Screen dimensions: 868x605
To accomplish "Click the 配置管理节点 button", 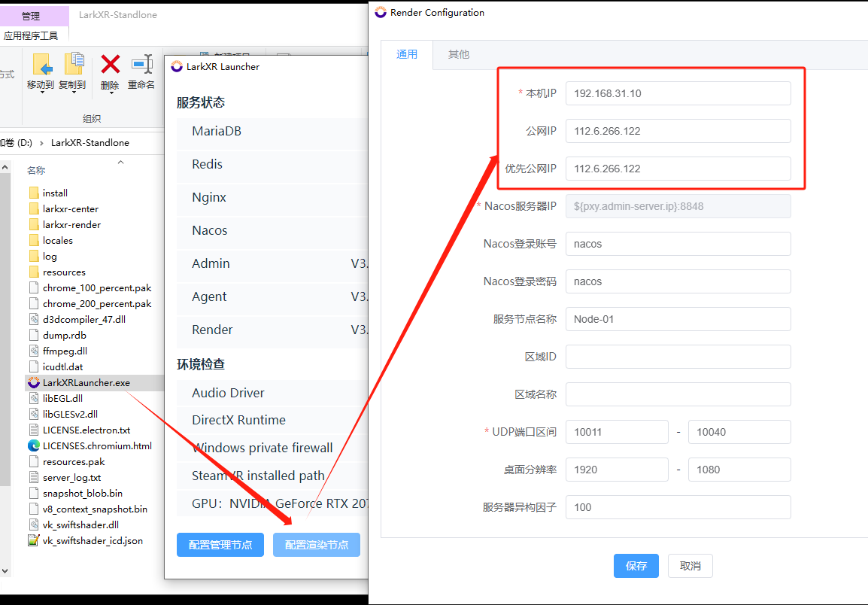I will click(x=220, y=545).
